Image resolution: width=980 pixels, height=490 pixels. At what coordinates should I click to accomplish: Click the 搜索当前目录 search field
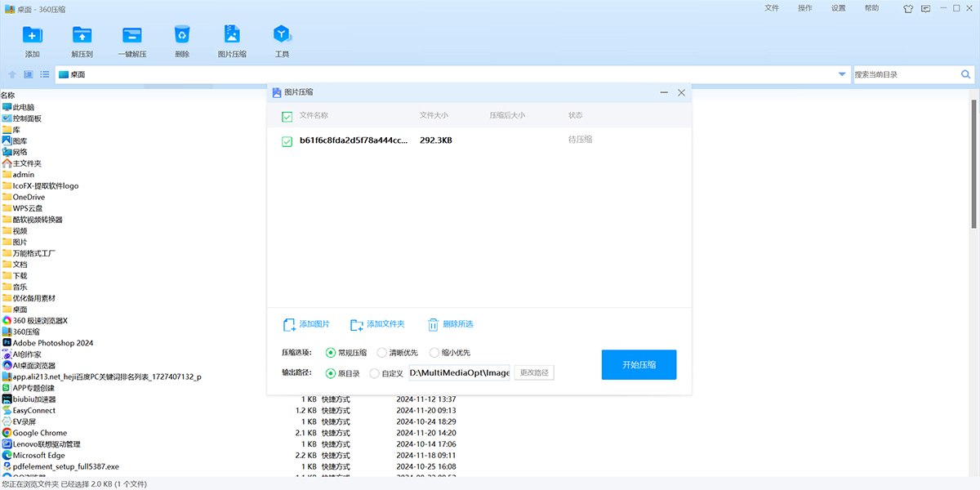pyautogui.click(x=905, y=74)
